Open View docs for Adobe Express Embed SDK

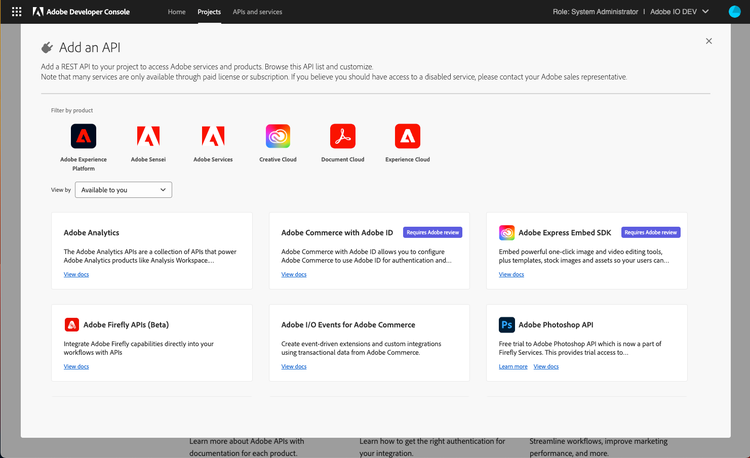[x=511, y=274]
